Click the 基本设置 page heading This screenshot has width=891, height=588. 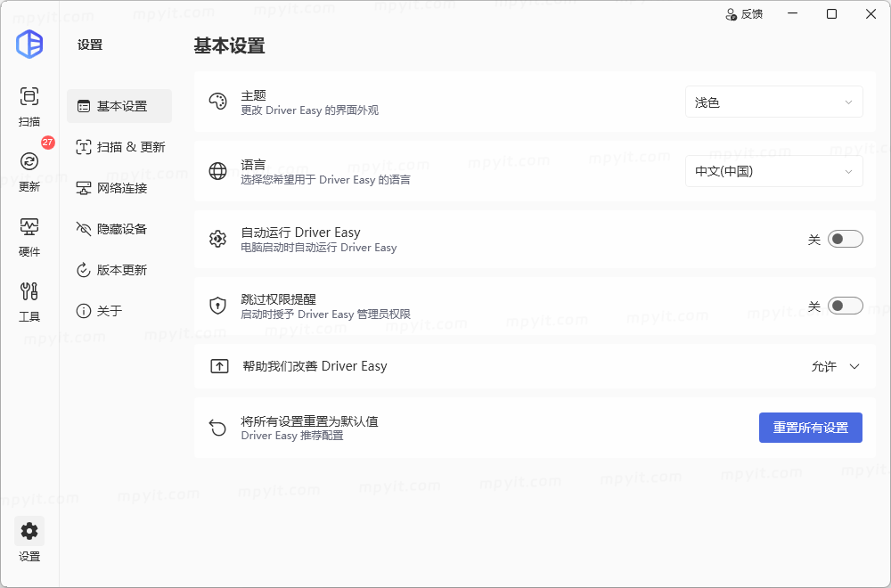coord(229,45)
